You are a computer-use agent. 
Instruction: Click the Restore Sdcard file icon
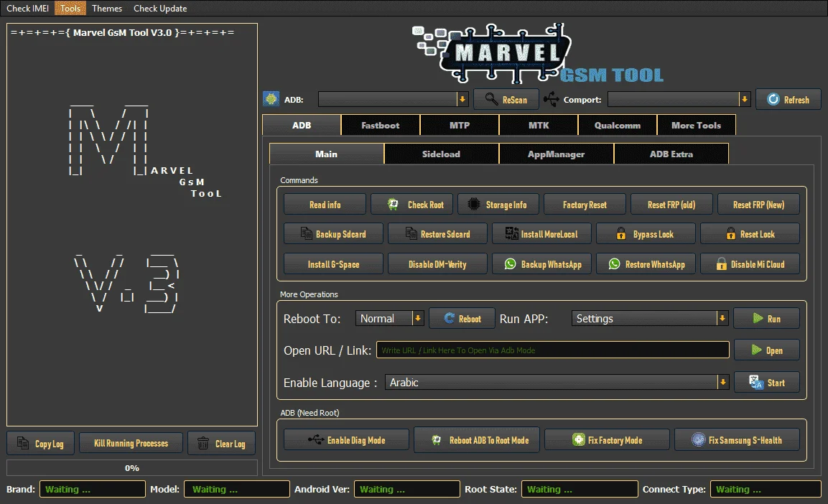(411, 233)
